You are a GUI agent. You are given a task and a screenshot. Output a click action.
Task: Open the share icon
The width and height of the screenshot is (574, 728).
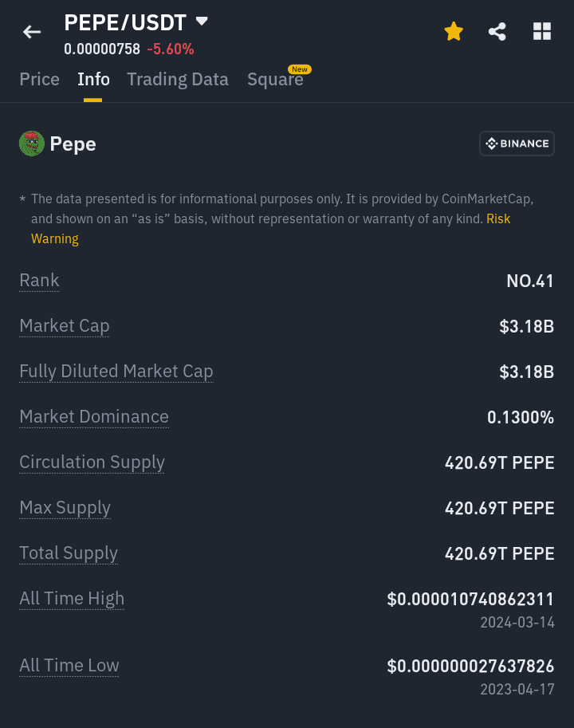pos(497,31)
